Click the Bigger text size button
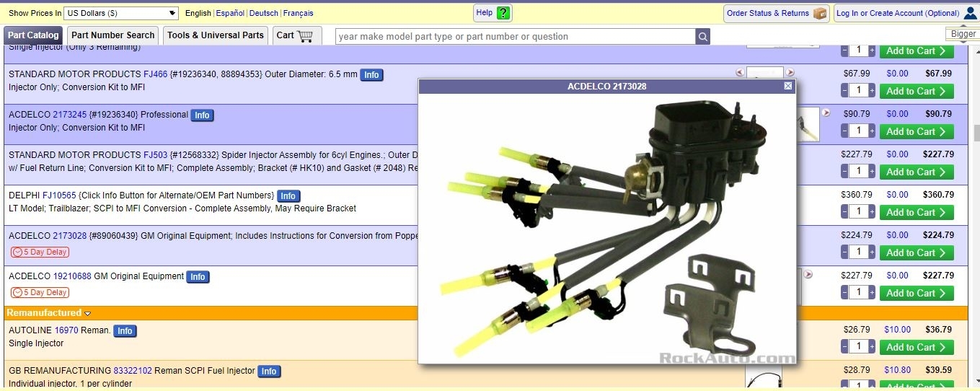 [x=963, y=34]
